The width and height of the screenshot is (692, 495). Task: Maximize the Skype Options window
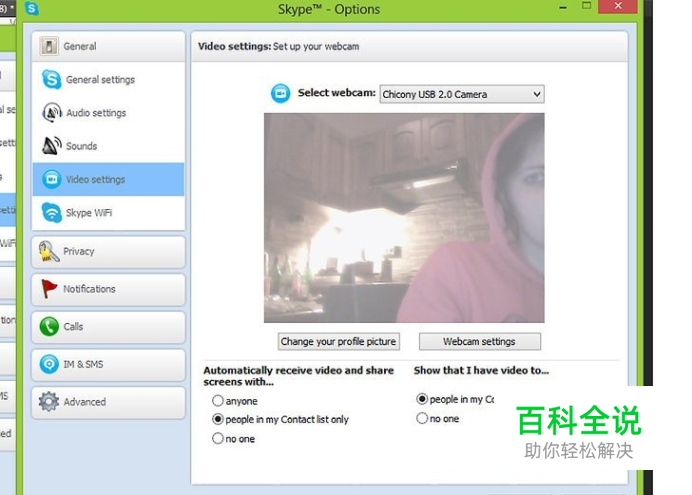click(587, 6)
